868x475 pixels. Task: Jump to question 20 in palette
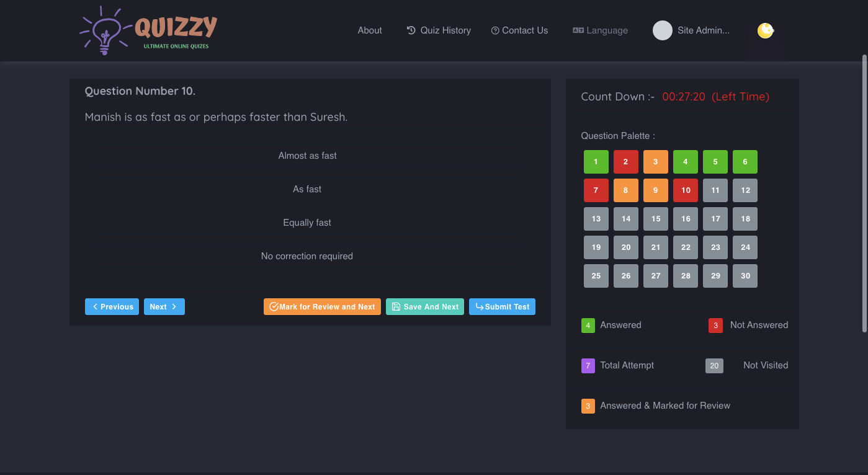626,247
